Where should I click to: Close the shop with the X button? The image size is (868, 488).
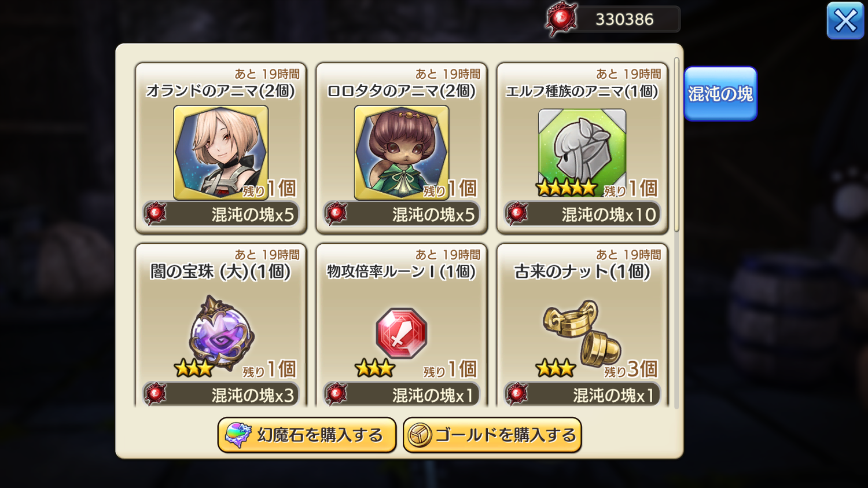(845, 21)
